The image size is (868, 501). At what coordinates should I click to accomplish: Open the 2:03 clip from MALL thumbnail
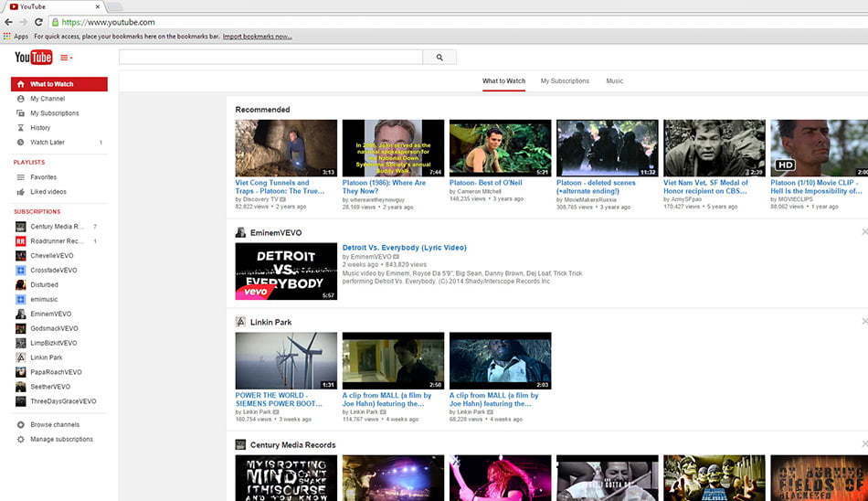point(501,361)
